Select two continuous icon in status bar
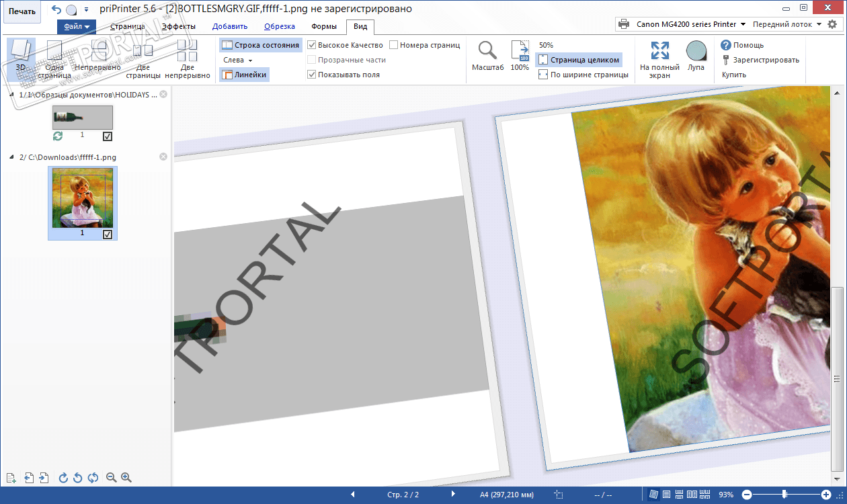Viewport: 847px width, 504px height. pos(706,495)
